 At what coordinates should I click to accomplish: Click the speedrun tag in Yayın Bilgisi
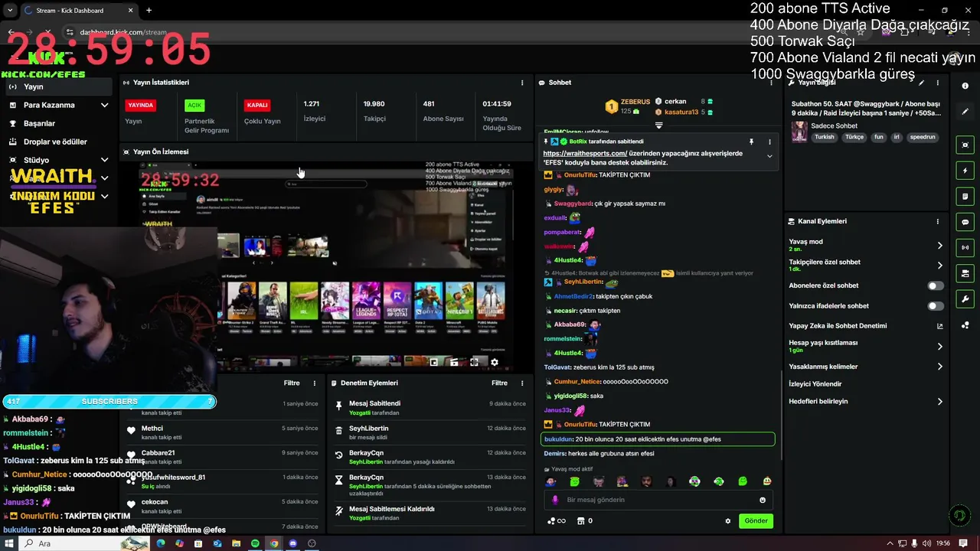point(923,137)
